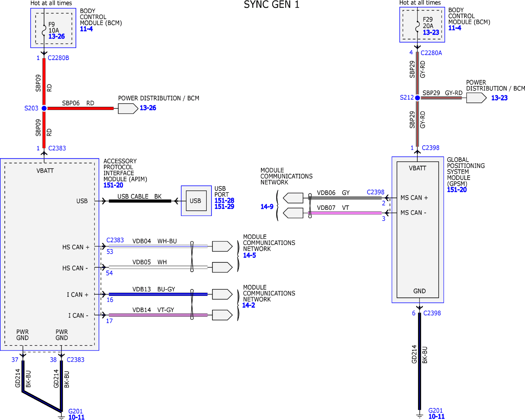This screenshot has width=525, height=420.
Task: Open the 151-20 link under the APIM label
Action: click(x=113, y=185)
